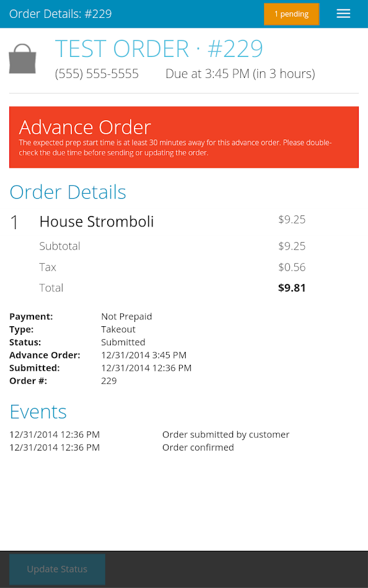Click the Order submitted by customer event
The image size is (368, 588).
(226, 434)
